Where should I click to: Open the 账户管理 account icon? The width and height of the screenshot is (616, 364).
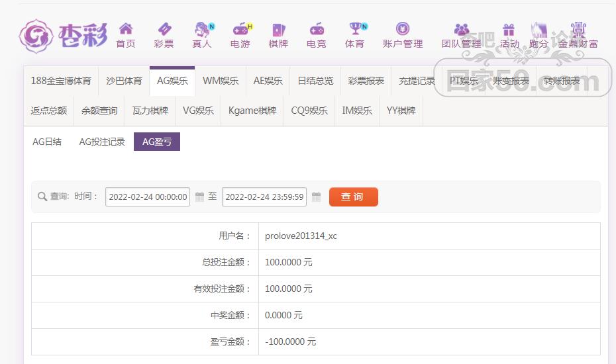tap(403, 28)
